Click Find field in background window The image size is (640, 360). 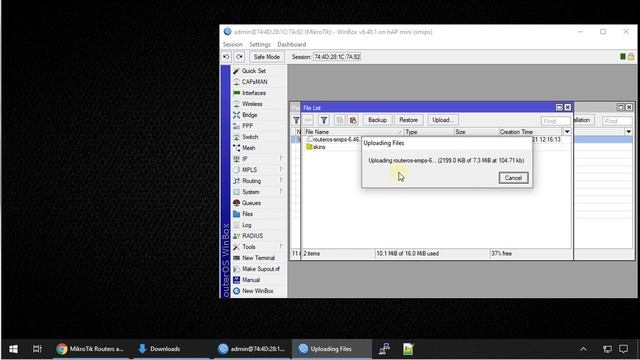(x=617, y=121)
